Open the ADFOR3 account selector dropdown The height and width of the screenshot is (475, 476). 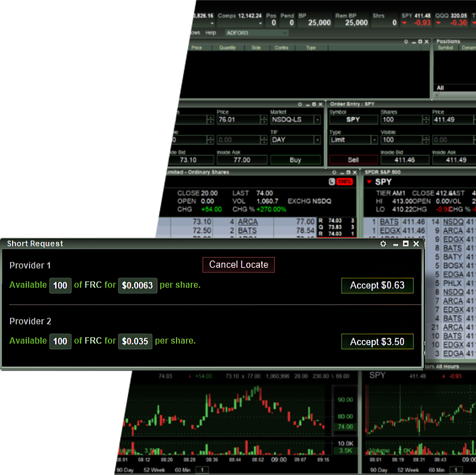[x=285, y=33]
